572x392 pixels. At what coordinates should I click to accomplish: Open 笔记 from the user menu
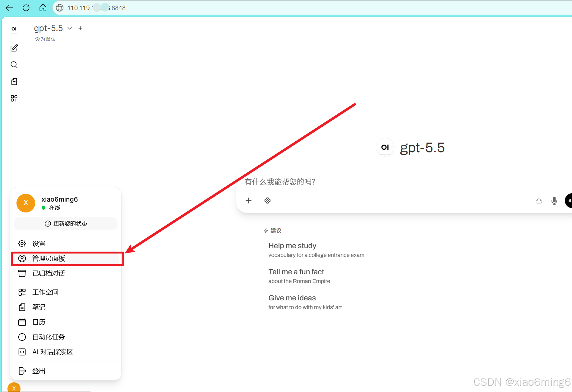[x=66, y=307]
